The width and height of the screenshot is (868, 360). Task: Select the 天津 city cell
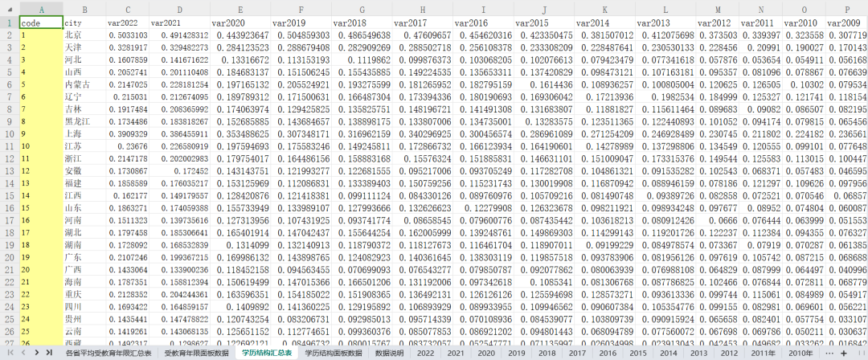coord(84,47)
